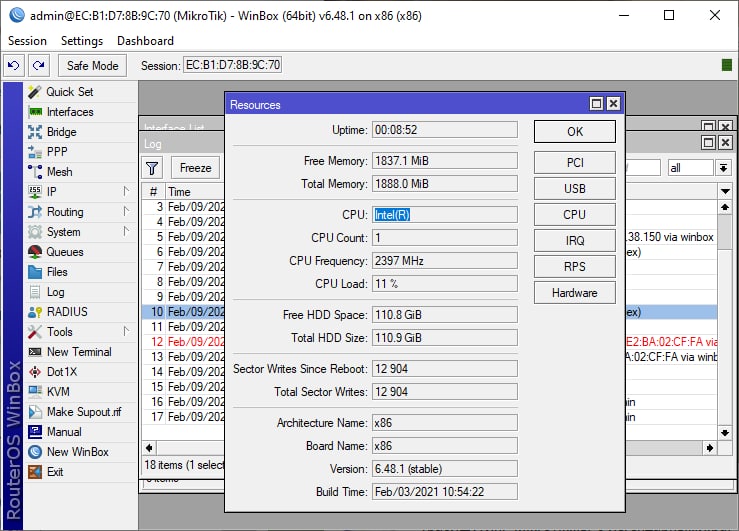This screenshot has height=531, width=739.
Task: Click the green status indicator in the toolbar
Action: (x=727, y=65)
